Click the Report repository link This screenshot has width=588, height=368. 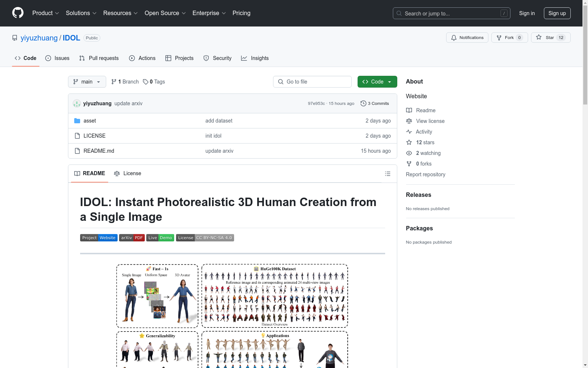426,174
